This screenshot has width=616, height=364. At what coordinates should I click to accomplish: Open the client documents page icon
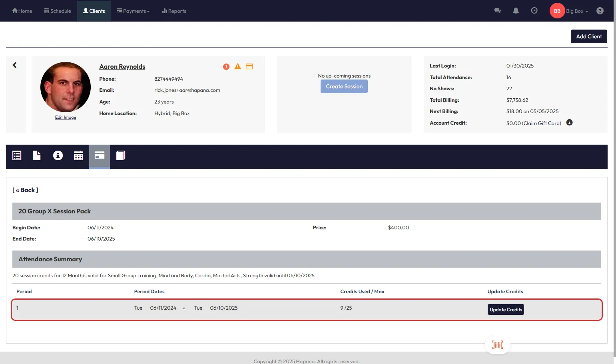coord(37,156)
